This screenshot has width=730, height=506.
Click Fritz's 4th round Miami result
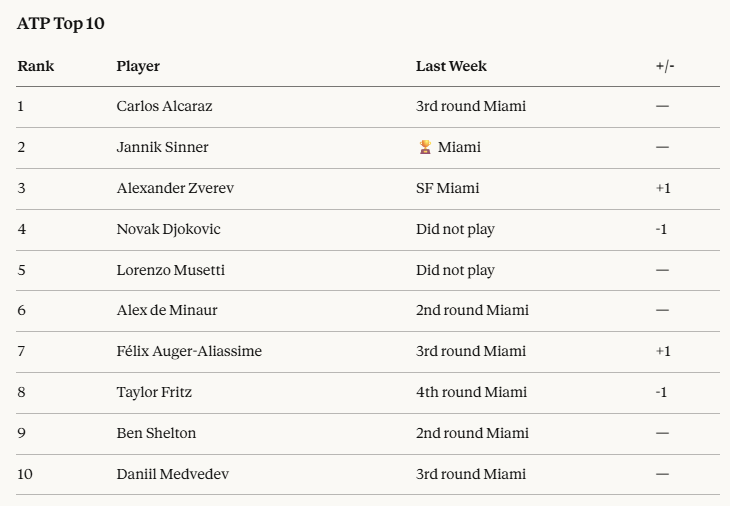pyautogui.click(x=471, y=392)
